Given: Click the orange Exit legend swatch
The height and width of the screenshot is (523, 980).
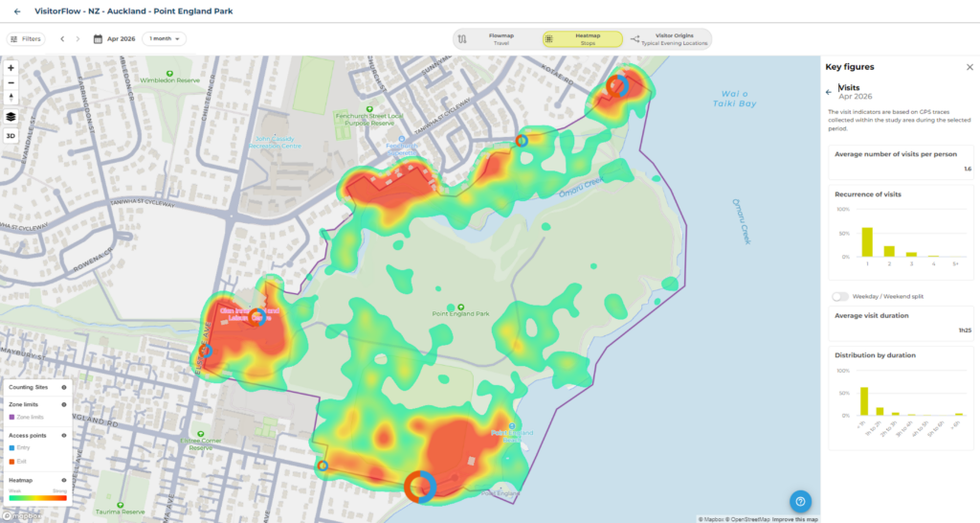Looking at the screenshot, I should [11, 462].
